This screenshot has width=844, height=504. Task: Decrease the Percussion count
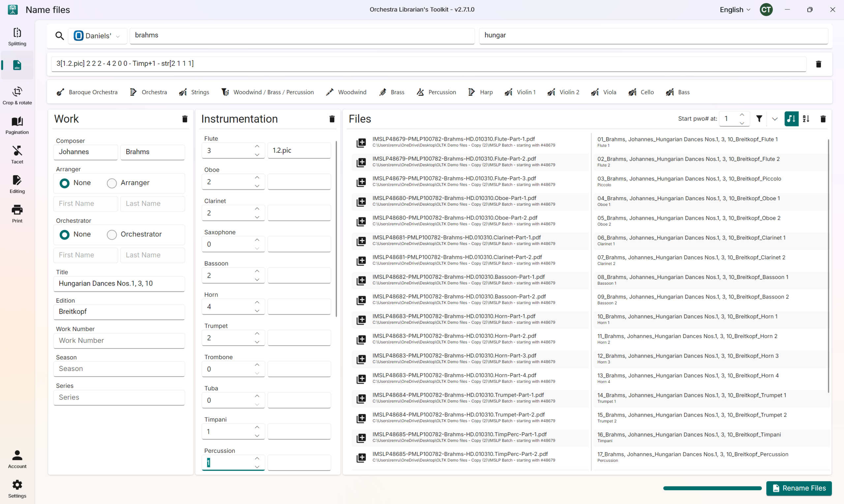pyautogui.click(x=257, y=467)
